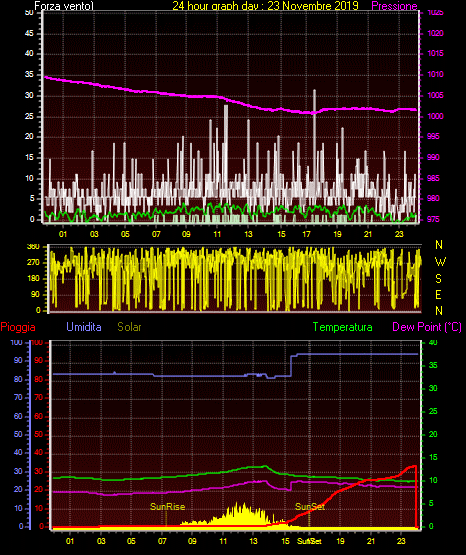The image size is (466, 555).
Task: Click the "Dew Point (°C)" legend label
Action: (427, 327)
